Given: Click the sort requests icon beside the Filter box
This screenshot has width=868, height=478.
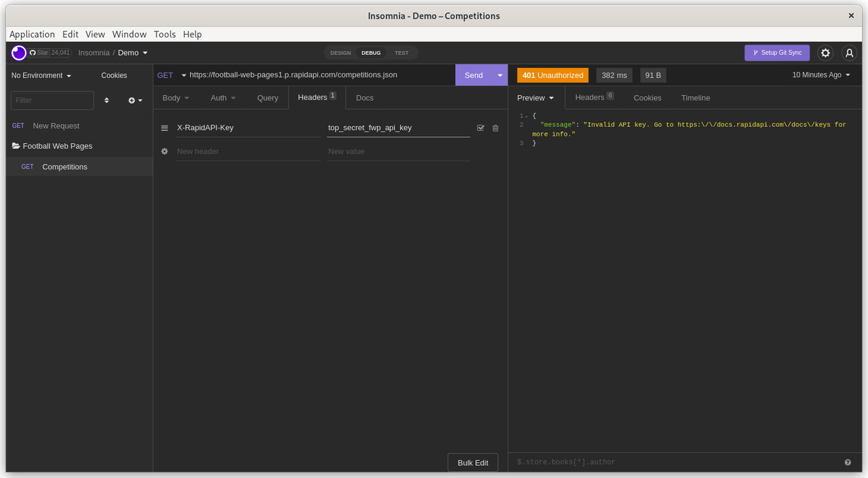Looking at the screenshot, I should tap(106, 100).
